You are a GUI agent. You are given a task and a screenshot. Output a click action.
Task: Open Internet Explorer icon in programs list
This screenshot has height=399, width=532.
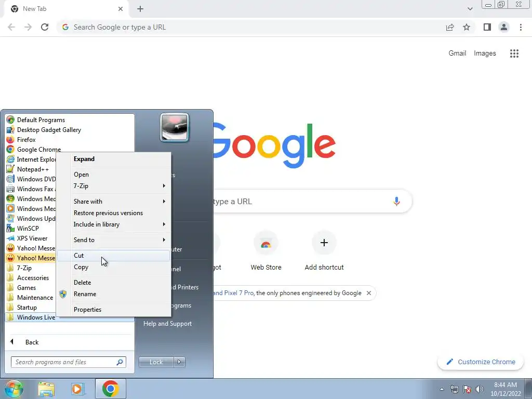tap(10, 159)
